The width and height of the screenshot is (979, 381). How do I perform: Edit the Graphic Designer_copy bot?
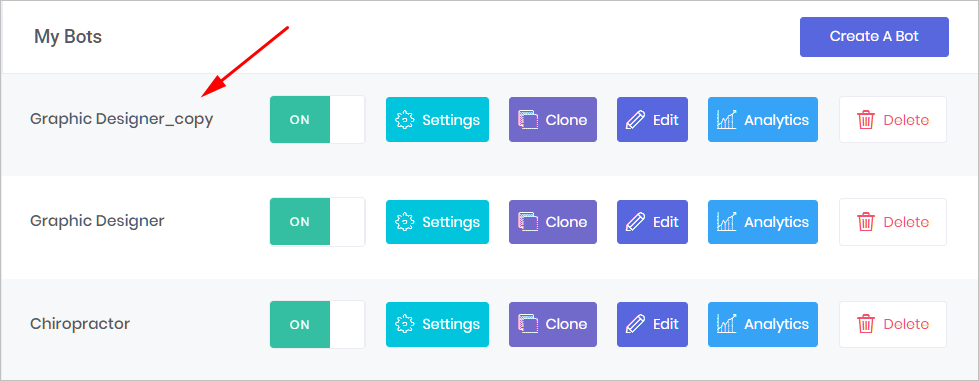coord(652,119)
